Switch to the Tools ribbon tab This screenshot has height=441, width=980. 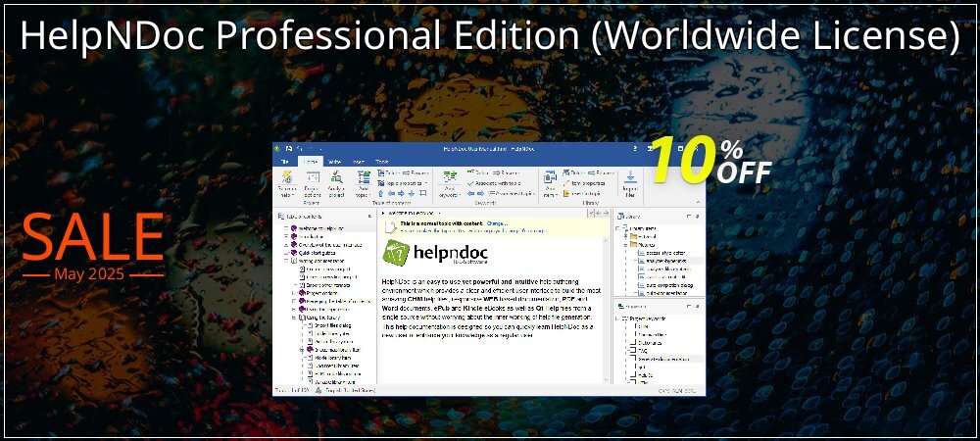pyautogui.click(x=382, y=162)
